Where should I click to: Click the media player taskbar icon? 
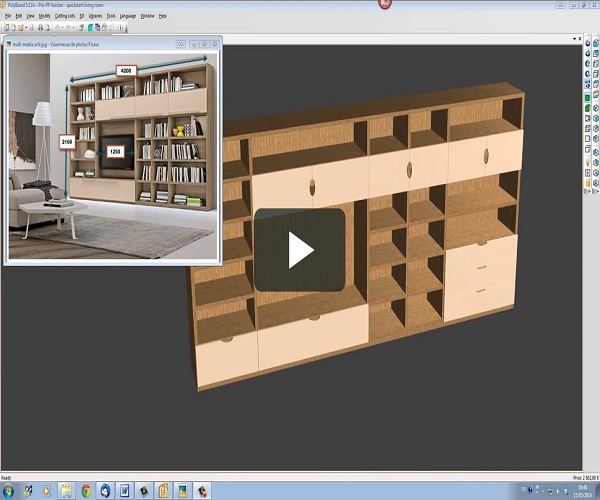tap(47, 491)
